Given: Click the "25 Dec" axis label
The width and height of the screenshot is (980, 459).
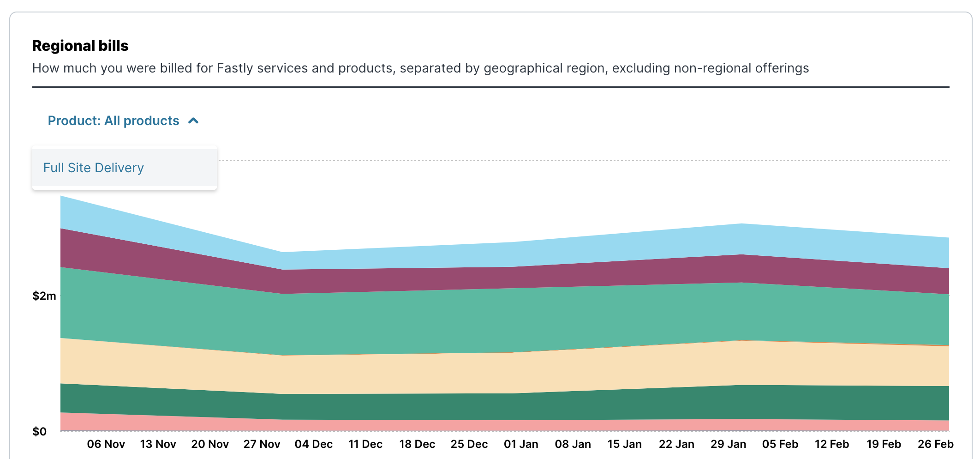Looking at the screenshot, I should (469, 444).
